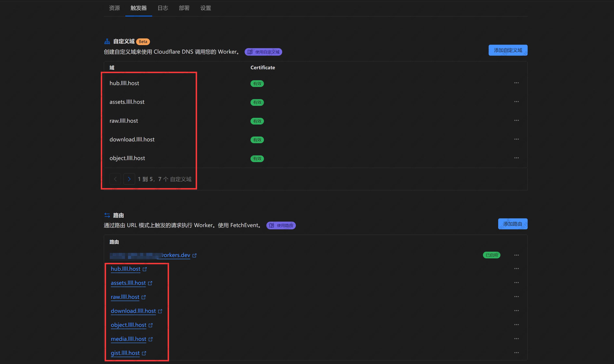The image size is (614, 364).
Task: Click the external-link icon next to the workers.dev route
Action: pos(194,255)
